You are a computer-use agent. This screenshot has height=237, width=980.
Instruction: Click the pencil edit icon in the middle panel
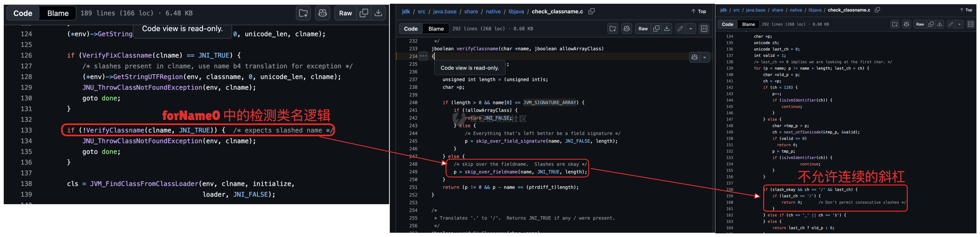pos(680,29)
